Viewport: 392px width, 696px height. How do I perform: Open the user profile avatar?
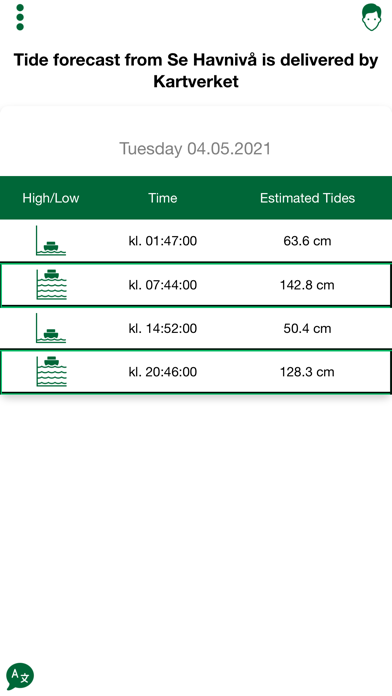371,17
